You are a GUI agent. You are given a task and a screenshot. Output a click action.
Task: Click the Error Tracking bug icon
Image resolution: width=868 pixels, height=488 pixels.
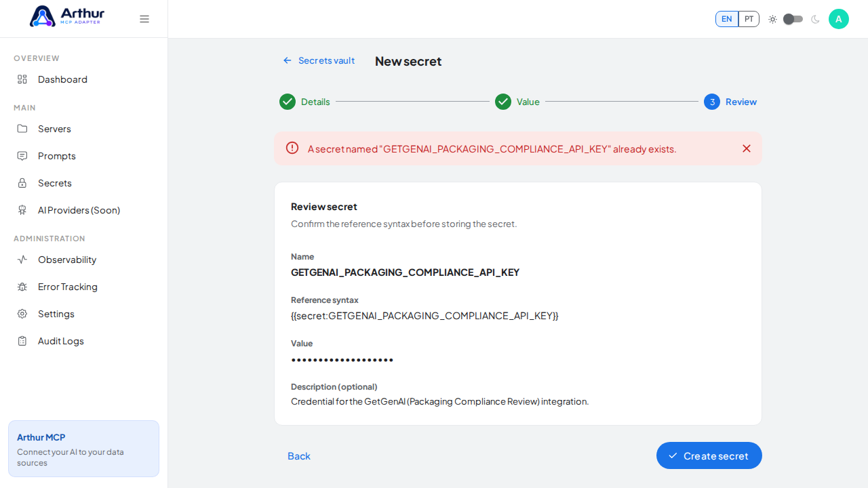point(22,287)
